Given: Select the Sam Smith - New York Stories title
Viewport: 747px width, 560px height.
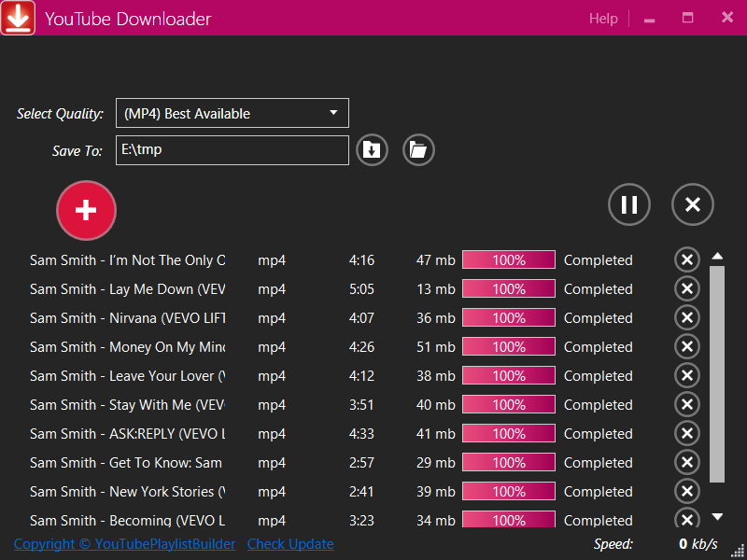Looking at the screenshot, I should [128, 492].
